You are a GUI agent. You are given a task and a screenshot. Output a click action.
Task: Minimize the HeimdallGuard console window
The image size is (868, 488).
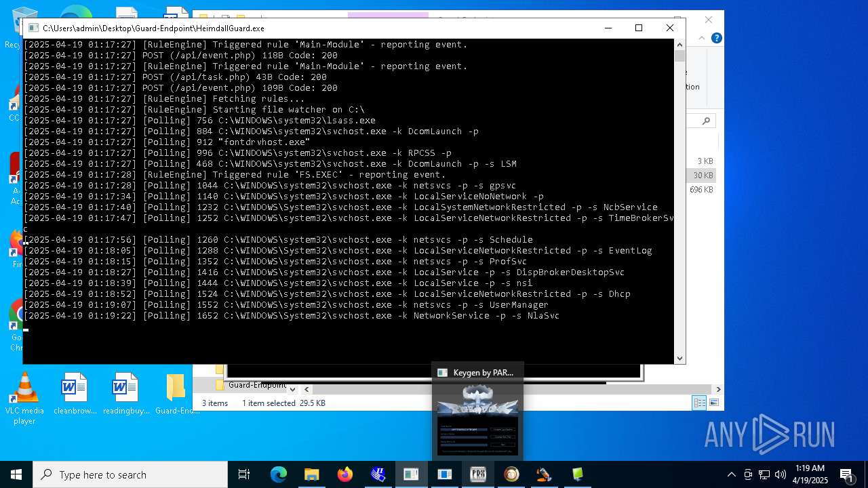pos(608,28)
